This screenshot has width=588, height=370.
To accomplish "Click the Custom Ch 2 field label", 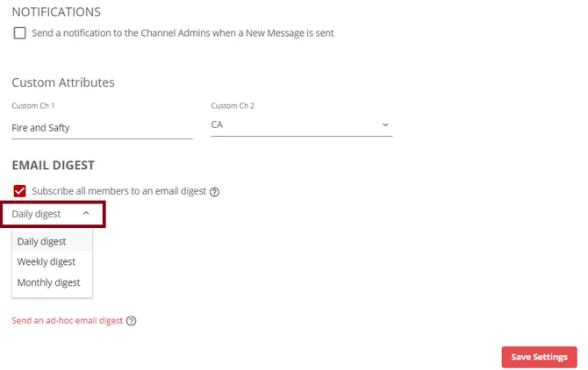I will 233,105.
